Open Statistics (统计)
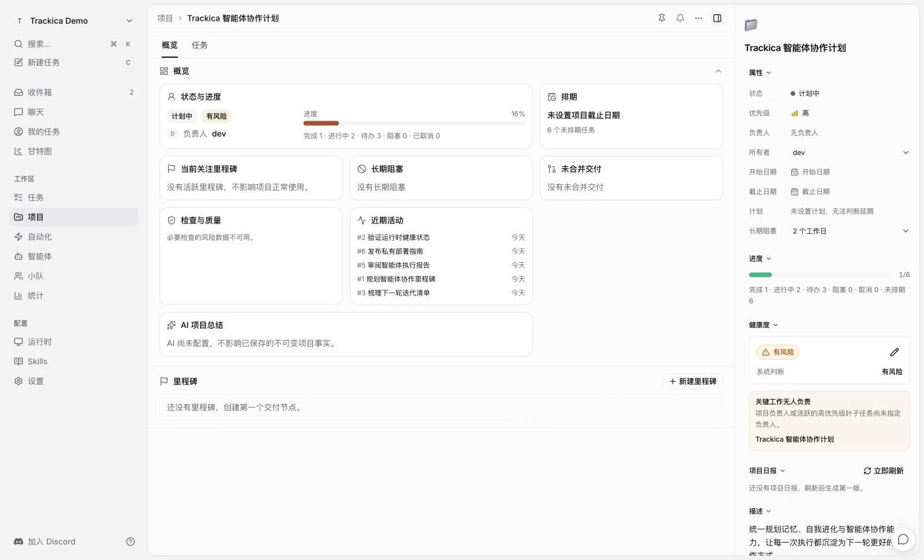The image size is (924, 560). click(73, 296)
